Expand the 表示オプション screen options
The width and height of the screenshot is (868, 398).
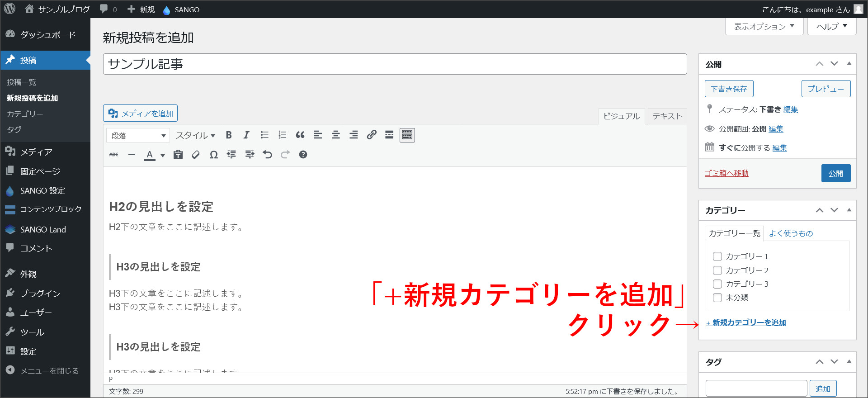point(764,27)
